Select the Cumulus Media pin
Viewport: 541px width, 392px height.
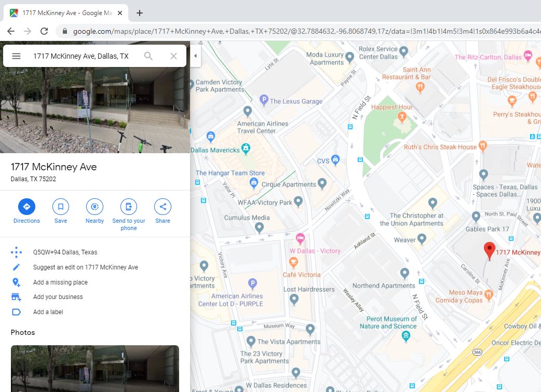tap(259, 228)
